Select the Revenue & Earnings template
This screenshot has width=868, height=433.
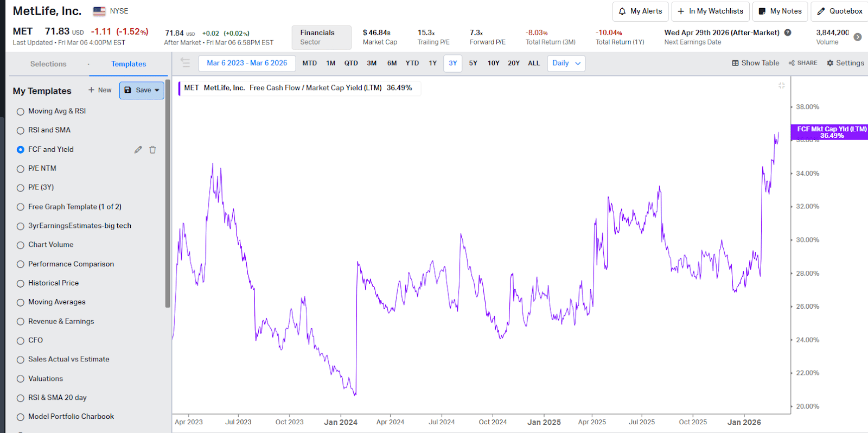pos(21,322)
